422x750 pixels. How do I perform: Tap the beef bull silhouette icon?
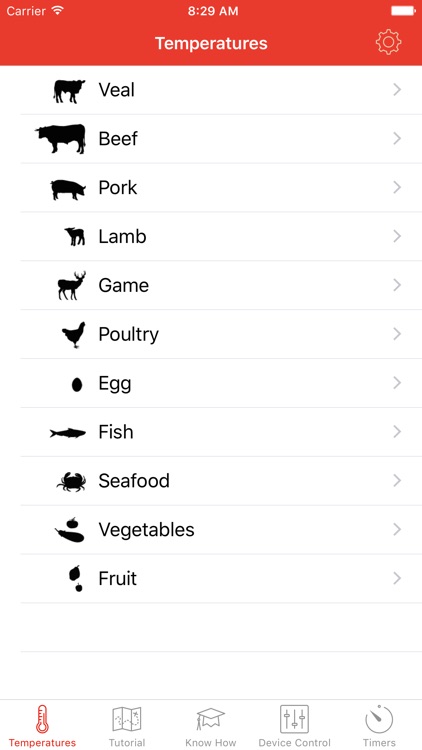(60, 139)
